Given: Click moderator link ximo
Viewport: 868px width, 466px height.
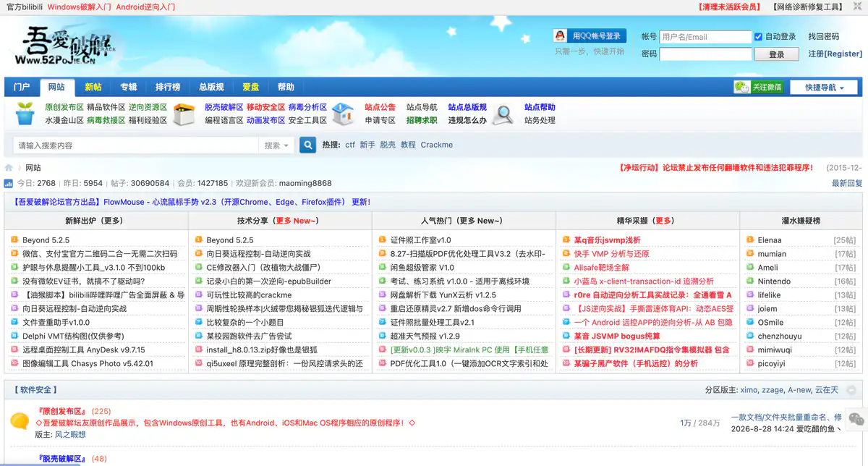Looking at the screenshot, I should pyautogui.click(x=749, y=390).
